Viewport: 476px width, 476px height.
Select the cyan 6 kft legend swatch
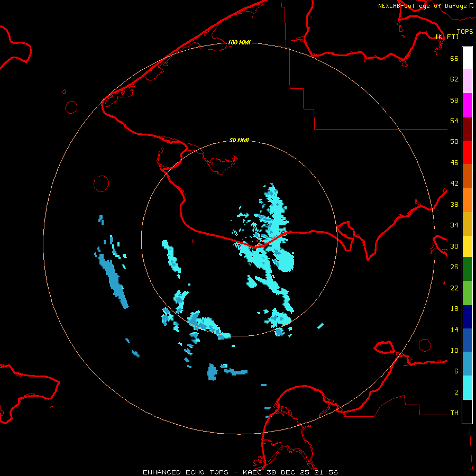(x=467, y=388)
